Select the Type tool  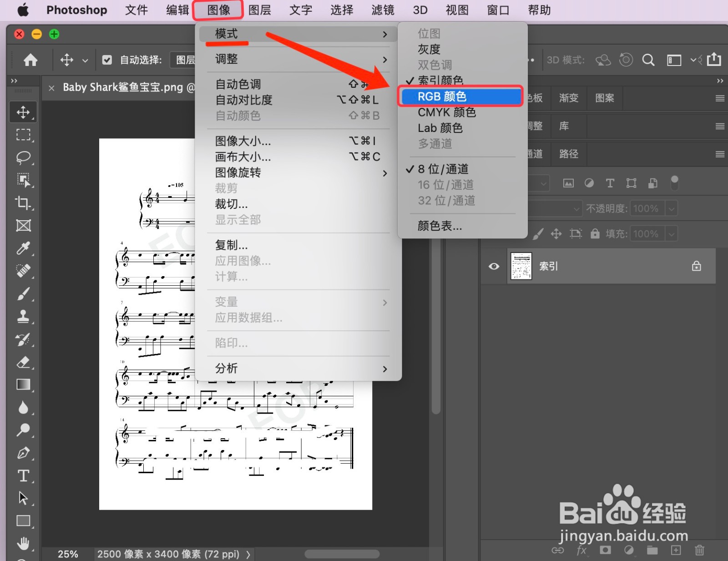click(x=23, y=475)
